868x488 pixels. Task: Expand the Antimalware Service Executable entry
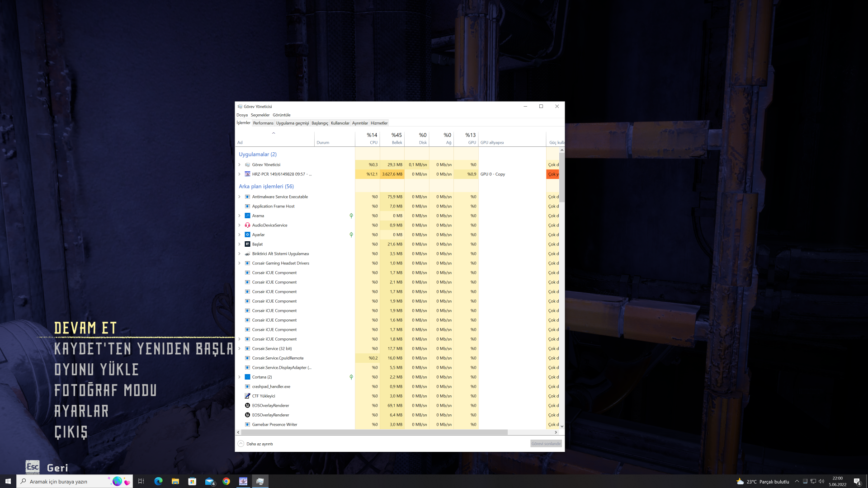(x=239, y=197)
